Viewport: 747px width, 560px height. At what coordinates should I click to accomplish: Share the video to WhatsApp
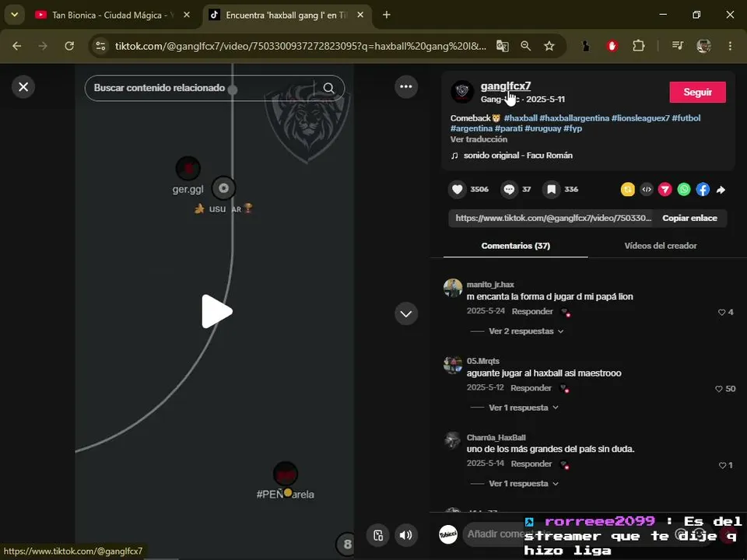point(684,190)
